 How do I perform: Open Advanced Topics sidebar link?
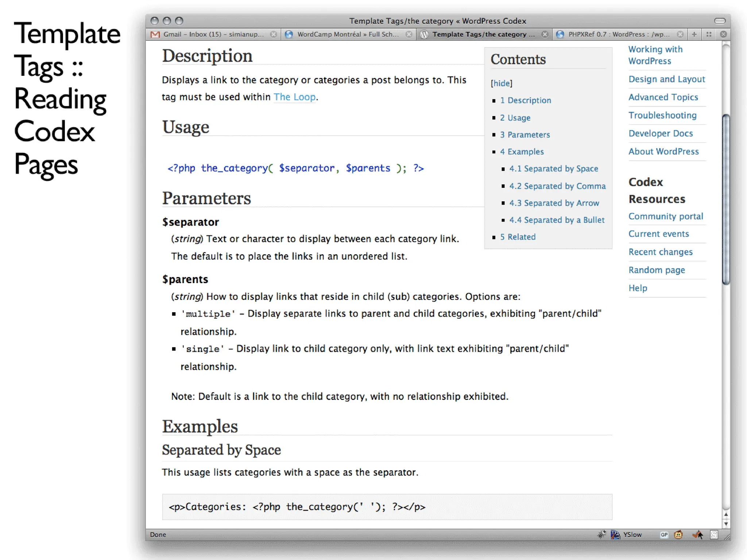click(x=663, y=97)
